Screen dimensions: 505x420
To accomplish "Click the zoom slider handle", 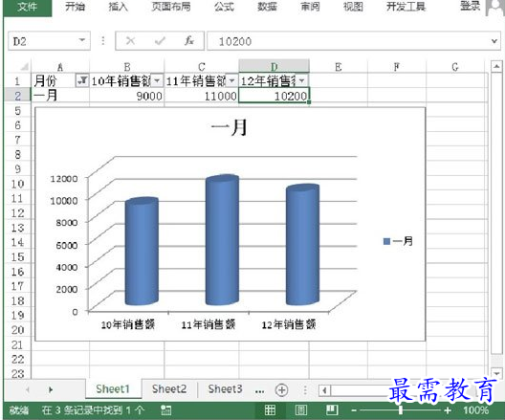I will click(401, 410).
